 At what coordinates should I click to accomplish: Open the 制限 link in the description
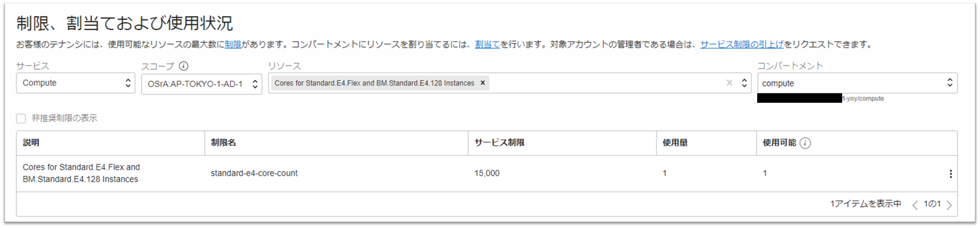(233, 45)
